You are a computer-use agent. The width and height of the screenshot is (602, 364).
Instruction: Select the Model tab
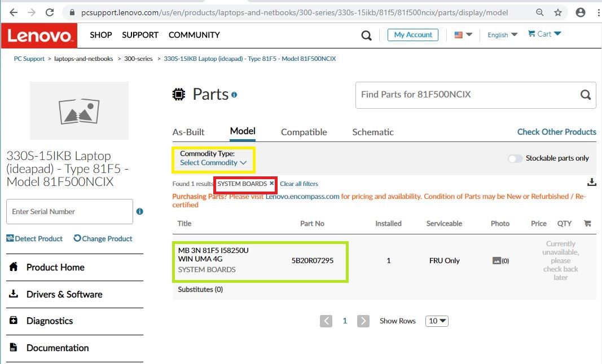click(243, 131)
